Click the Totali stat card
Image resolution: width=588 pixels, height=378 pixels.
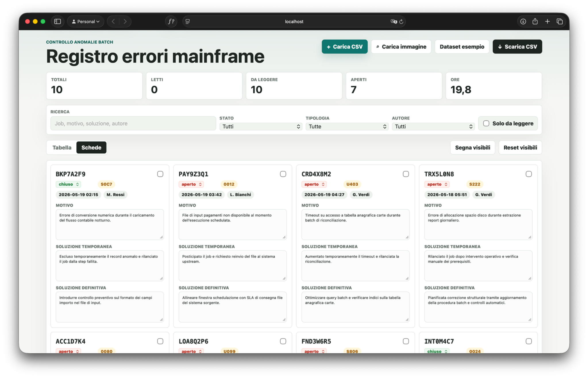click(x=94, y=86)
